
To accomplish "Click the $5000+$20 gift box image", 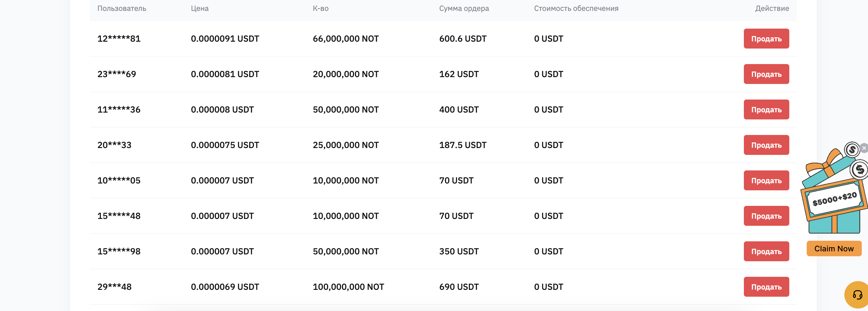I will point(834,189).
